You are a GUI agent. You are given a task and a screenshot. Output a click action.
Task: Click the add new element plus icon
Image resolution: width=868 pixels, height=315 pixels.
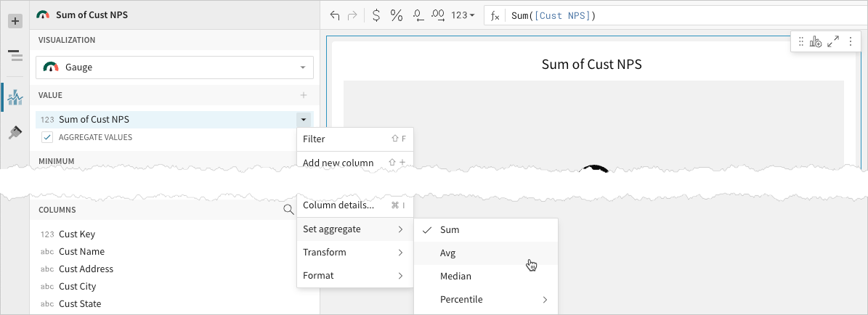coord(15,21)
